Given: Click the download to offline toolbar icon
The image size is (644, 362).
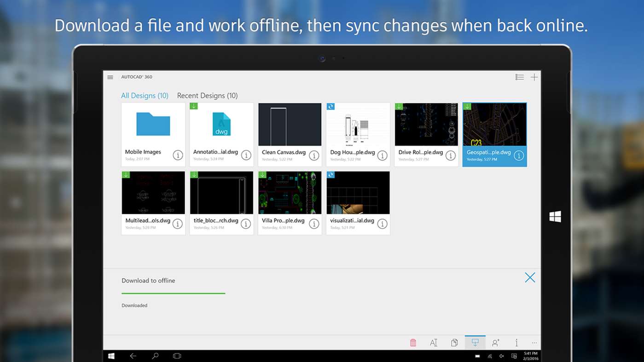Looking at the screenshot, I should (x=475, y=343).
